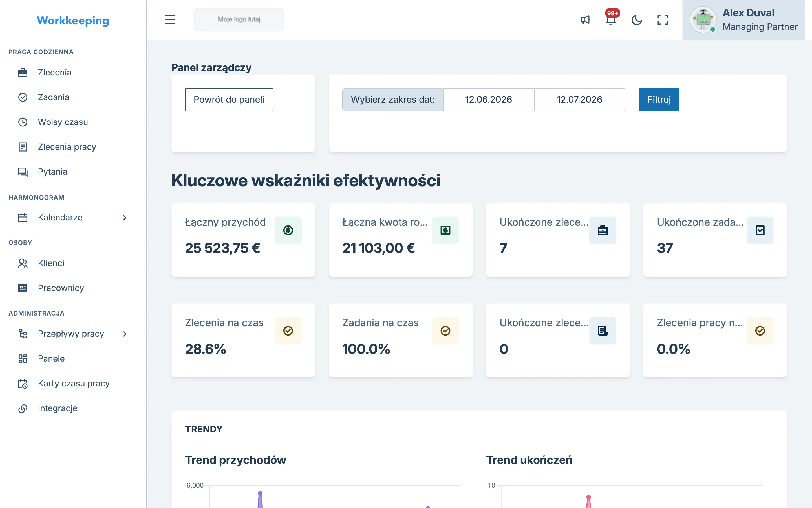Image resolution: width=812 pixels, height=508 pixels.
Task: Click the 37 completed tasks value
Action: click(x=665, y=248)
